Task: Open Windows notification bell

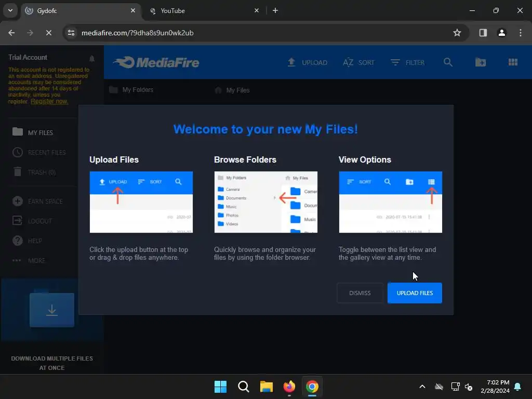Action: point(518,387)
